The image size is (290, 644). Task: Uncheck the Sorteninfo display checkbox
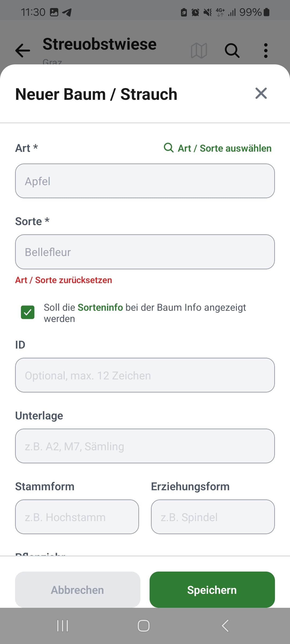[x=28, y=312]
